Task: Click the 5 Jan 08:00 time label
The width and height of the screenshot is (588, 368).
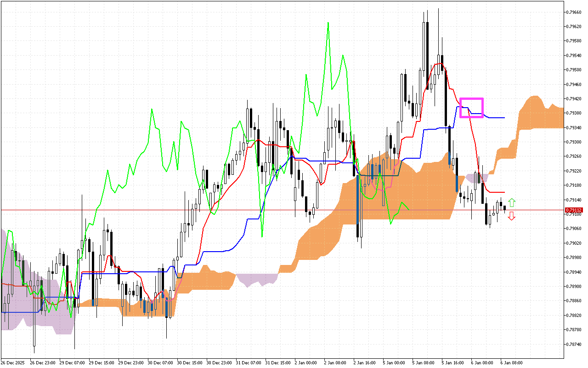Action: coord(423,362)
